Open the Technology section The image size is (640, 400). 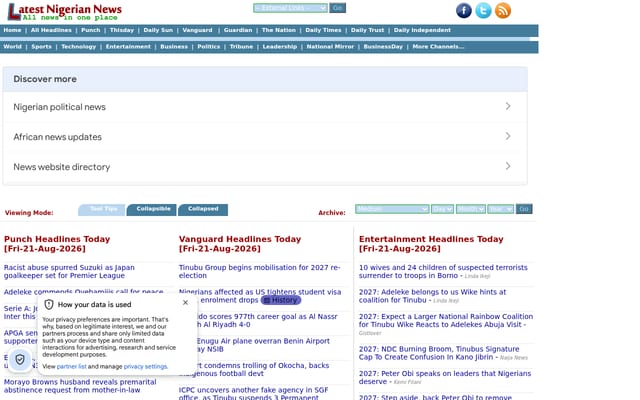pyautogui.click(x=78, y=47)
